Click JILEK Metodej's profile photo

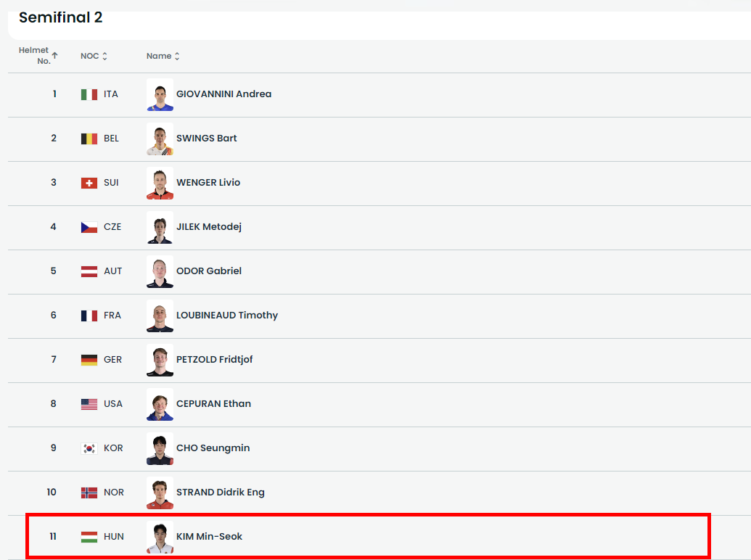pos(160,227)
